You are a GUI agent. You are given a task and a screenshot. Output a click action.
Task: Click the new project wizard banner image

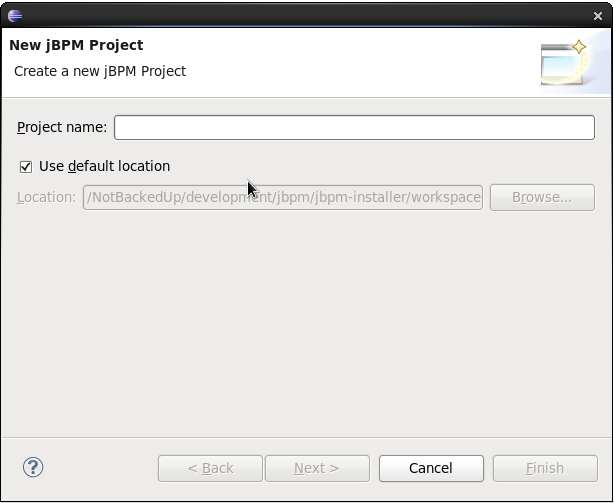566,63
